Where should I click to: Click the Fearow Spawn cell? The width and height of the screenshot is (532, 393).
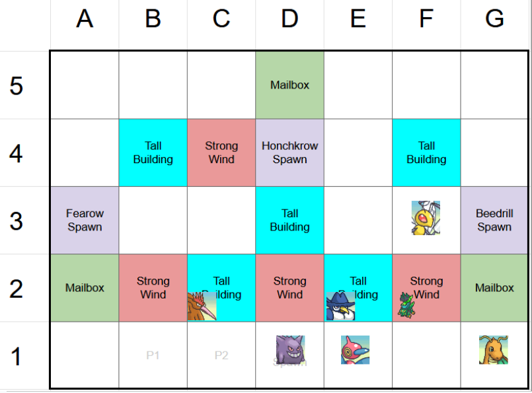85,220
